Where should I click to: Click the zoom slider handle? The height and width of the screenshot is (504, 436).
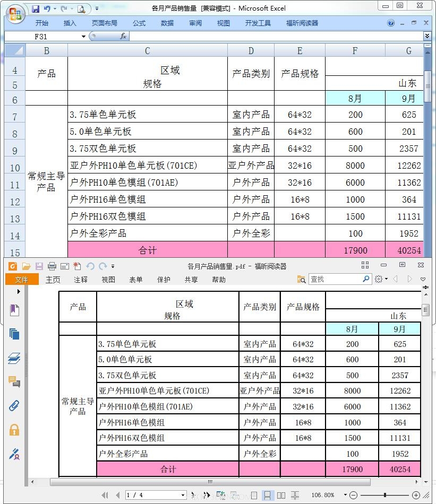pos(386,494)
